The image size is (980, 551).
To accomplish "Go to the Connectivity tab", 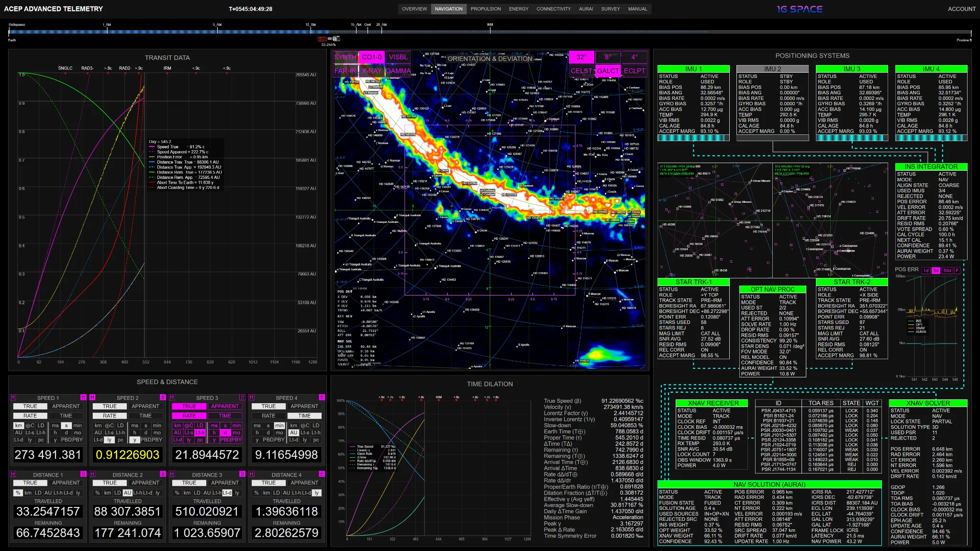I will click(554, 9).
